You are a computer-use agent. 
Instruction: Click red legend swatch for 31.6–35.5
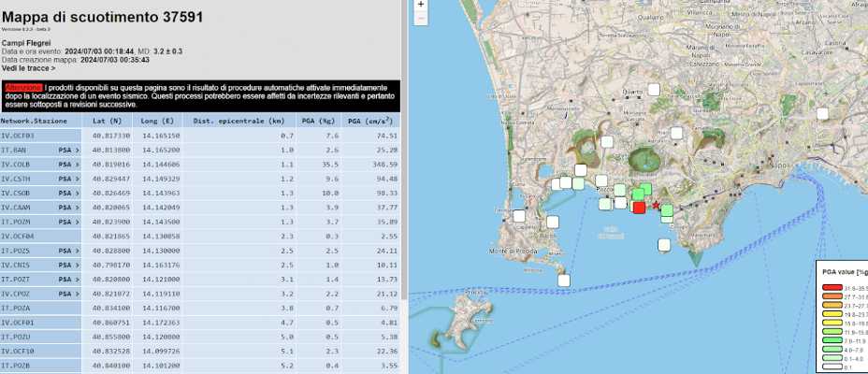pos(832,288)
